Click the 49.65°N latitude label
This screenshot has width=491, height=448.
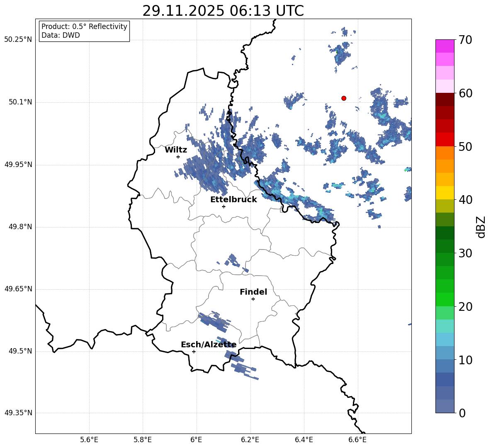(18, 289)
